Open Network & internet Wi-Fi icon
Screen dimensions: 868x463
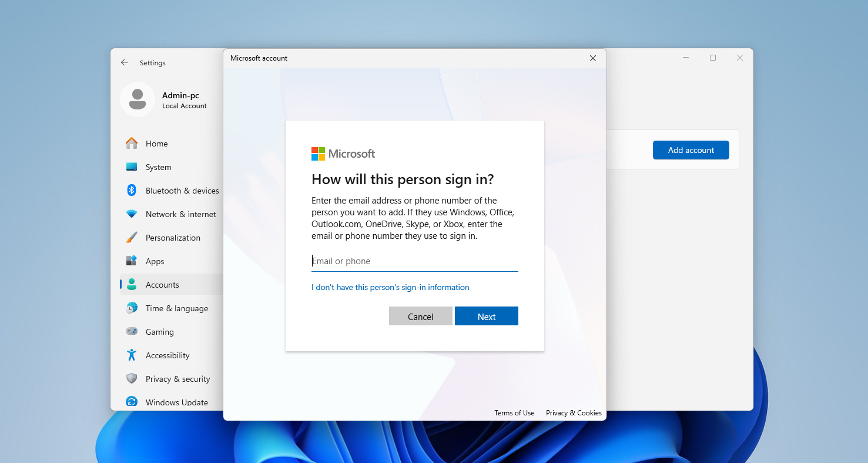click(132, 214)
